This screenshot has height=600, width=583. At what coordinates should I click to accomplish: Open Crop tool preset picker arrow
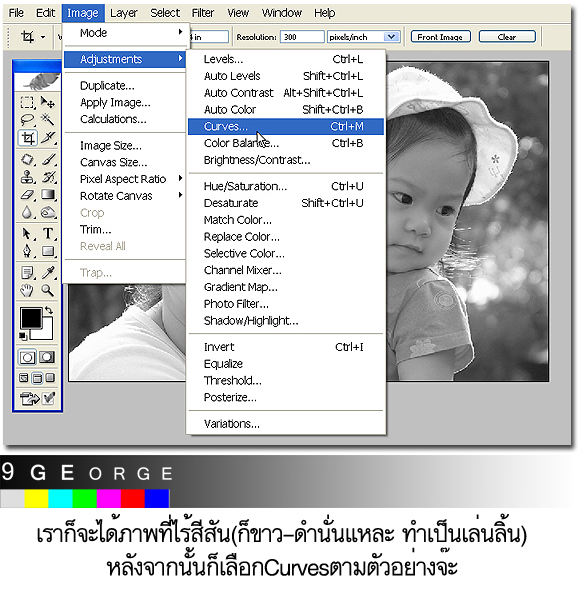click(43, 37)
